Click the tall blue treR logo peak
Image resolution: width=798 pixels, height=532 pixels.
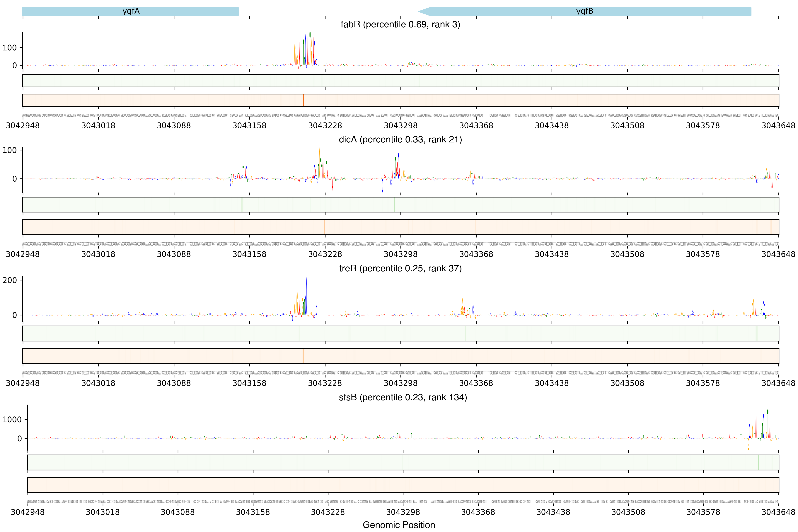point(307,295)
